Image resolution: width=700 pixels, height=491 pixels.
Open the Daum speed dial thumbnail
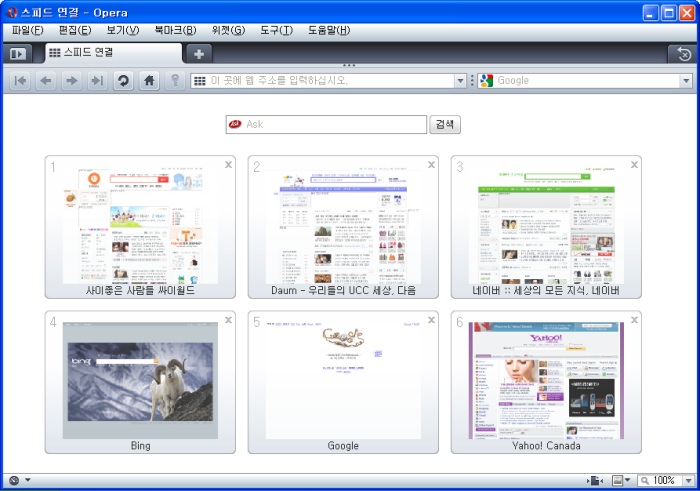(343, 227)
